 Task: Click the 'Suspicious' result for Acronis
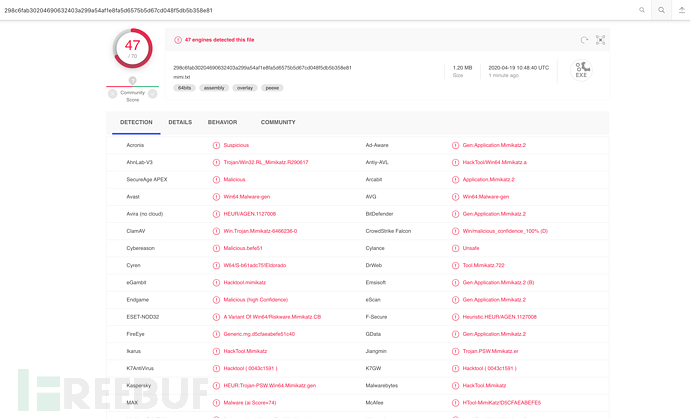point(236,145)
